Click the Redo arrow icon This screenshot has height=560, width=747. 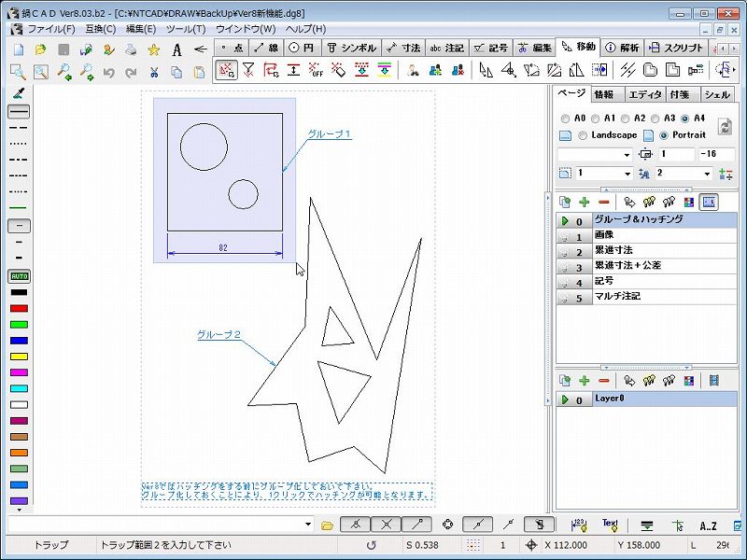[x=131, y=72]
